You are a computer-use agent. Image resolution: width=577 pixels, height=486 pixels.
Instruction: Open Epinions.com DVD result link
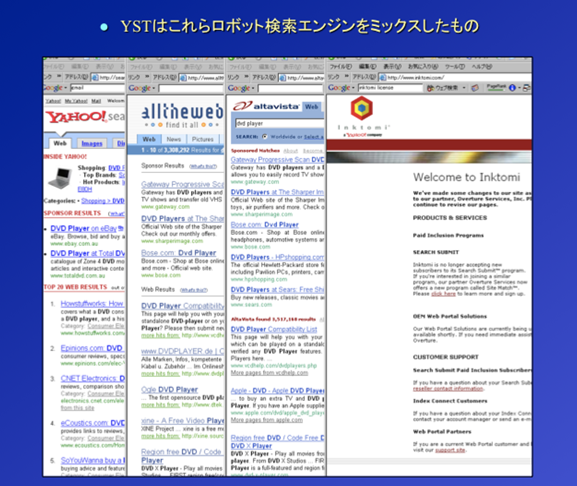point(92,348)
